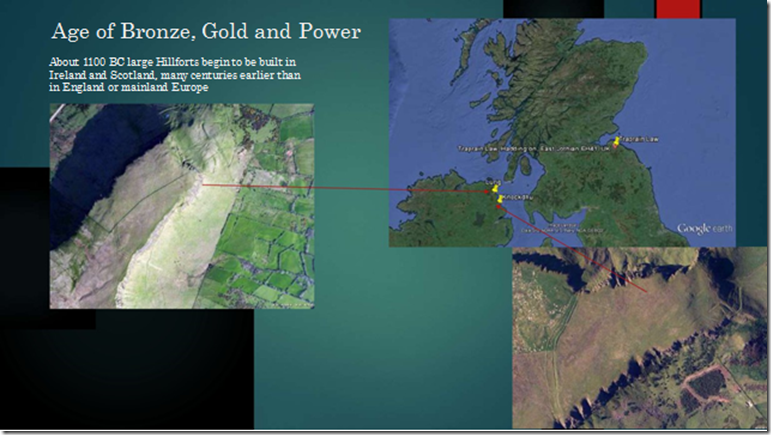
Task: Click the long Traprain Law Haddington address label
Action: coord(534,148)
